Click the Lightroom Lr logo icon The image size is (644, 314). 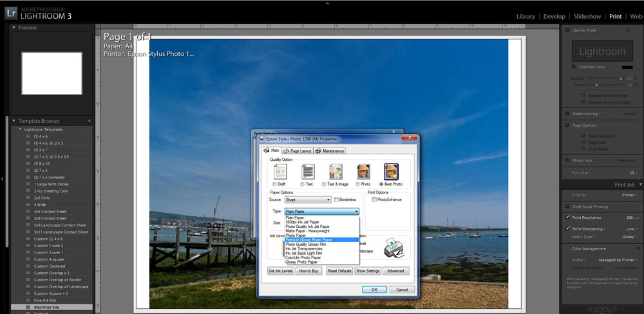[12, 12]
